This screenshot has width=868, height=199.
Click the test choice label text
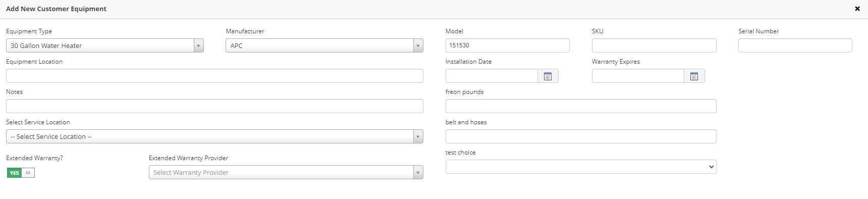pos(460,153)
